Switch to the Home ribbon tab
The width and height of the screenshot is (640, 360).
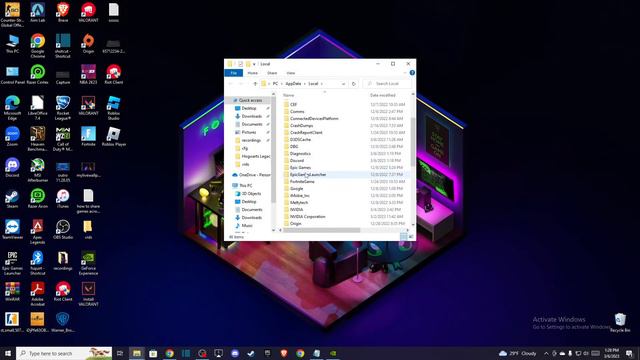[253, 73]
